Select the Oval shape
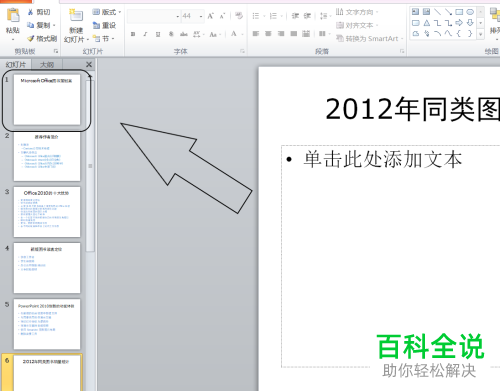Screen dimensions: 500x391 [x=470, y=12]
